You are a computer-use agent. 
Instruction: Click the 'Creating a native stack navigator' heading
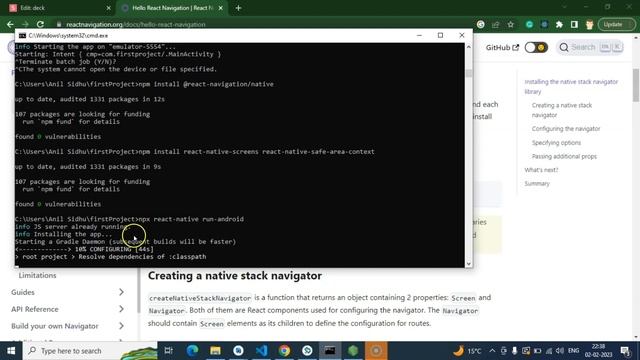click(235, 276)
